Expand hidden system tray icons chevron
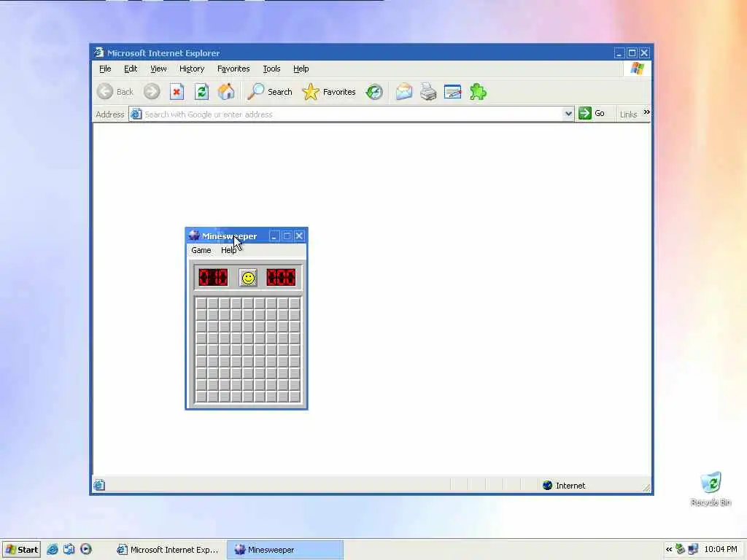 (669, 549)
